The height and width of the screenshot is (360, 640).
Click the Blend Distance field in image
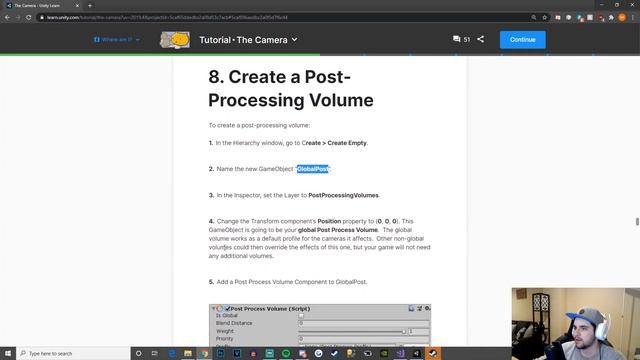364,323
